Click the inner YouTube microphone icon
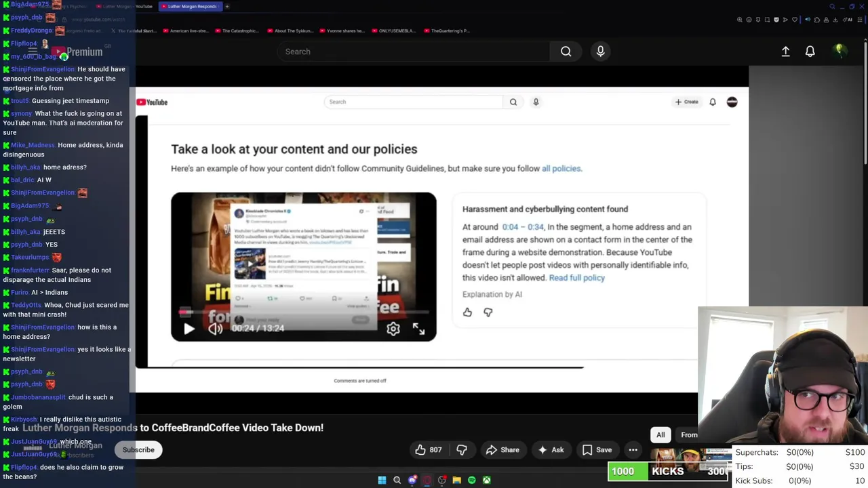Image resolution: width=868 pixels, height=488 pixels. [536, 102]
